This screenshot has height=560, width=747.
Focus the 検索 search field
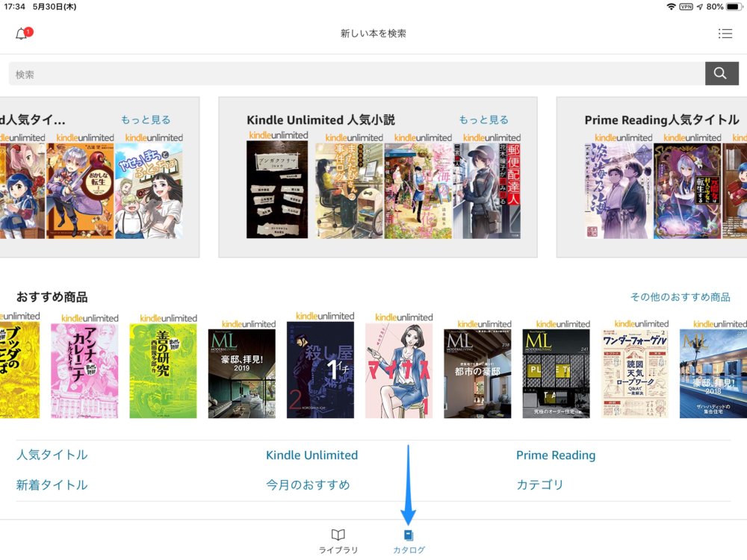tap(357, 74)
